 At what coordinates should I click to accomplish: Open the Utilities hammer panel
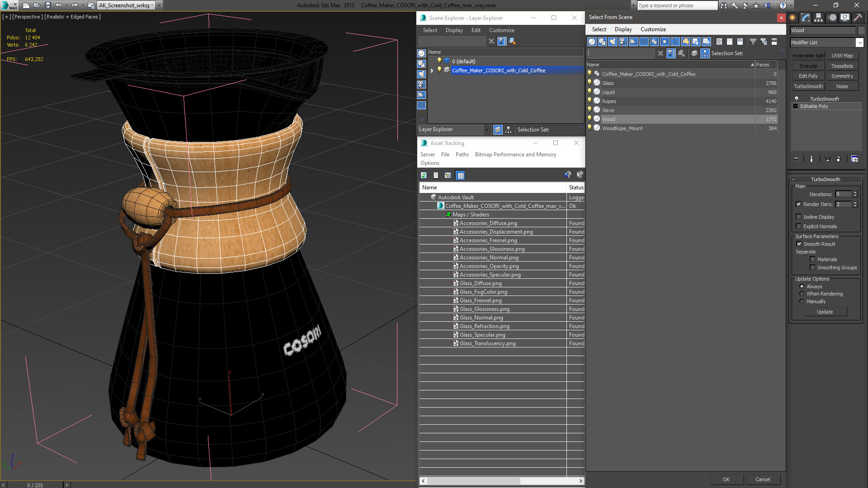tap(858, 18)
